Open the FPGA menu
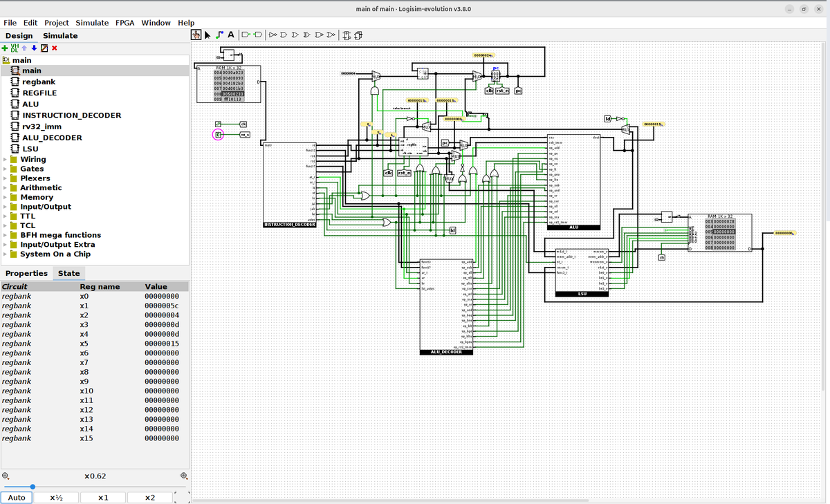Screen dimensions: 830x504 pyautogui.click(x=125, y=23)
